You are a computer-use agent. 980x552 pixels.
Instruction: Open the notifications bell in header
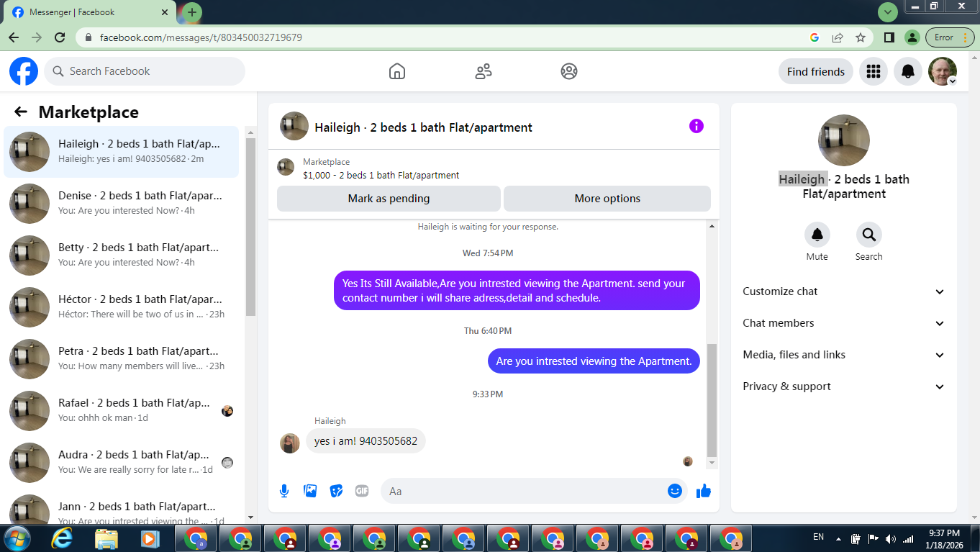tap(908, 71)
